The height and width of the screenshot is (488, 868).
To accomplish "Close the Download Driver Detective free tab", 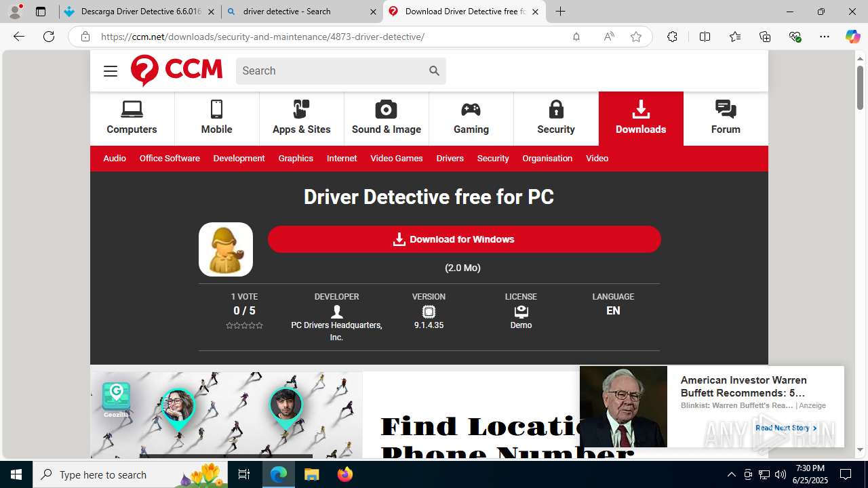I will pos(535,12).
